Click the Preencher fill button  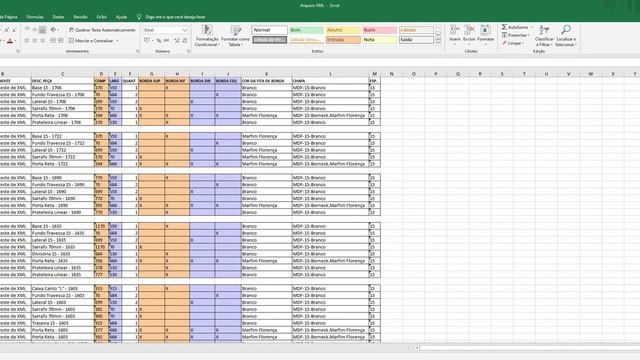515,35
